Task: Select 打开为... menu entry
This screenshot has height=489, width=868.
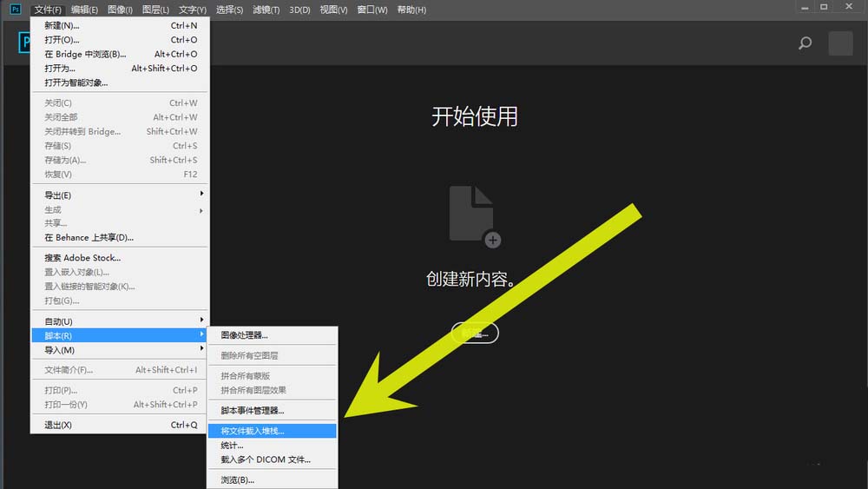Action: coord(120,69)
